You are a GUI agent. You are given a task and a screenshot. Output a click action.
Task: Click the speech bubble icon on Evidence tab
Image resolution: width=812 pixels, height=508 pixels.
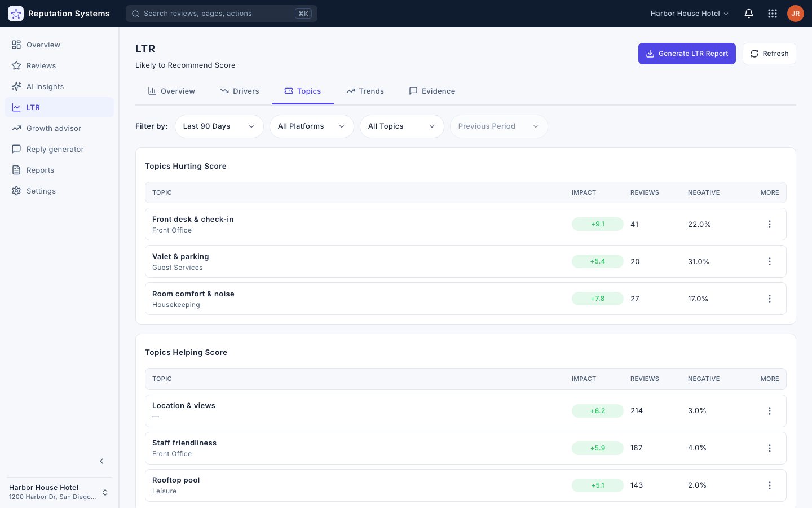click(413, 91)
